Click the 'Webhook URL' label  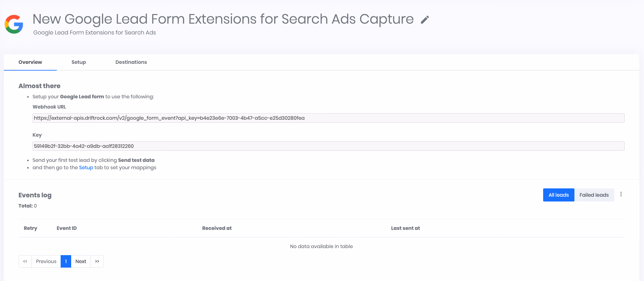pos(49,107)
